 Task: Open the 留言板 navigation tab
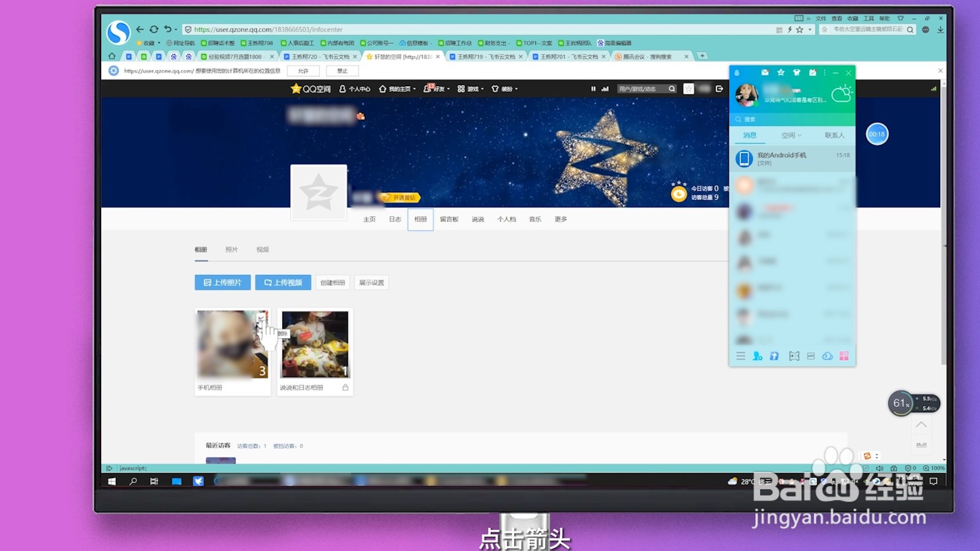449,219
